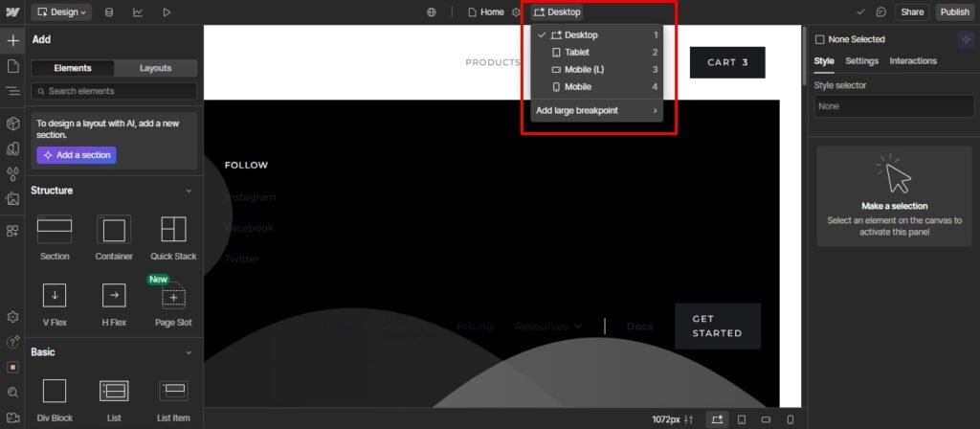The width and height of the screenshot is (980, 429).
Task: Click in the Search elements field
Action: pos(114,91)
